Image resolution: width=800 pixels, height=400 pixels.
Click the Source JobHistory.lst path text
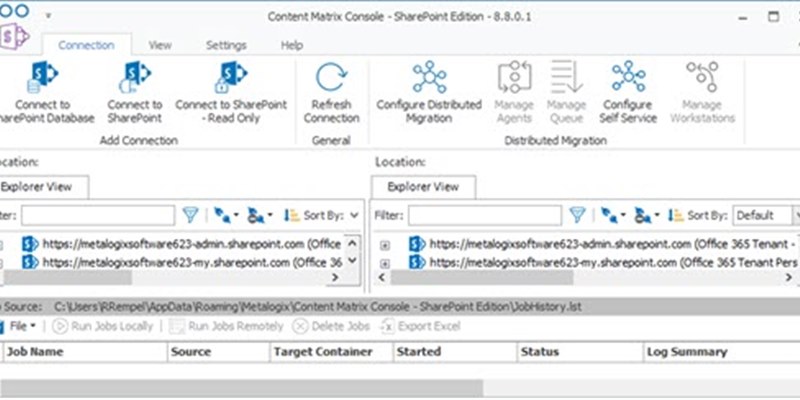click(318, 307)
